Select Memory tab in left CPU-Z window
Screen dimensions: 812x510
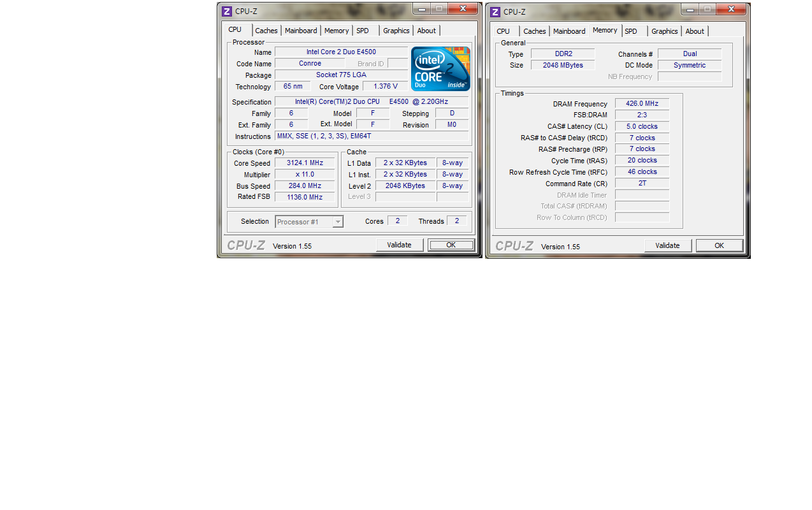337,31
